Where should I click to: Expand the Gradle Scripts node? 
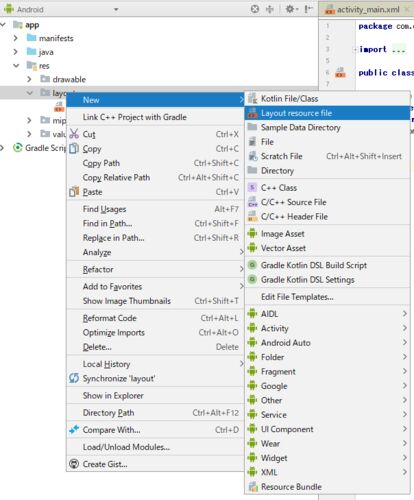click(2, 148)
